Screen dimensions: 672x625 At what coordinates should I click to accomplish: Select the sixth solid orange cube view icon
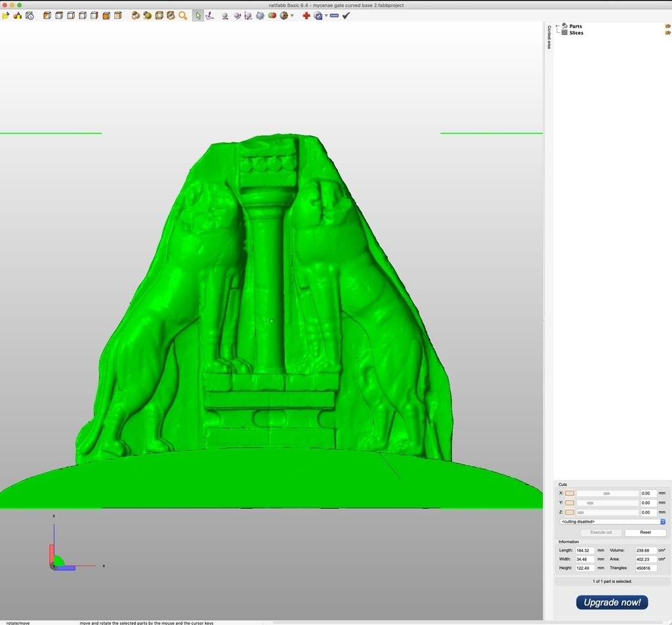(106, 16)
